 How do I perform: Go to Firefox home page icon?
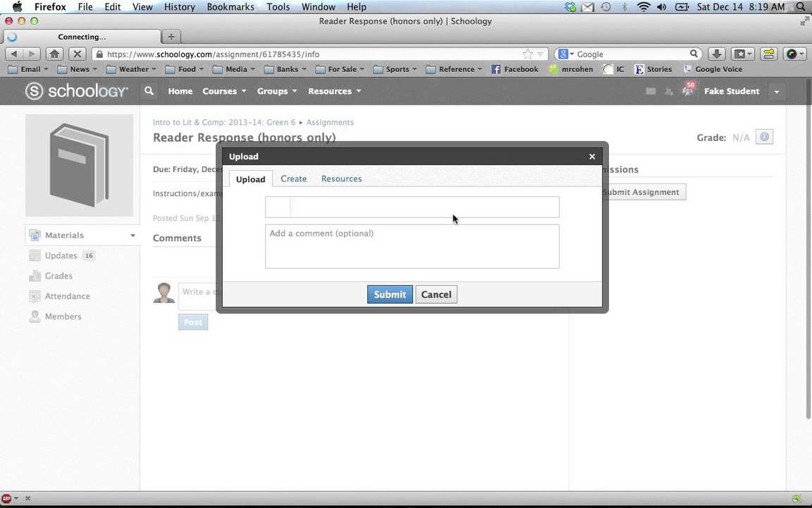click(54, 54)
